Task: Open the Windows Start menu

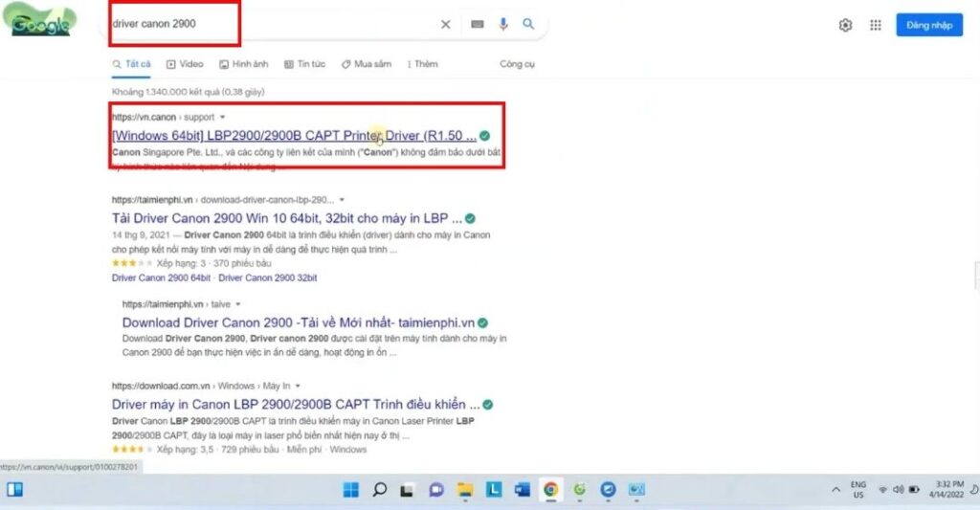Action: click(x=351, y=490)
